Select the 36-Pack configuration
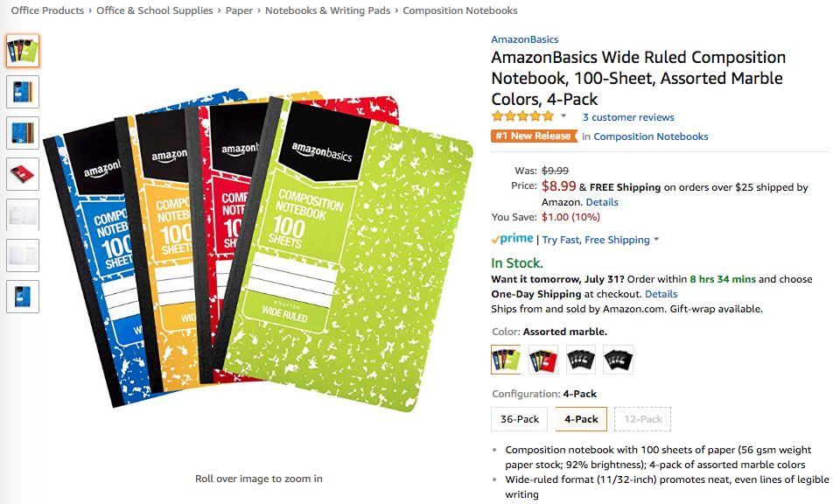Image resolution: width=840 pixels, height=504 pixels. 520,419
